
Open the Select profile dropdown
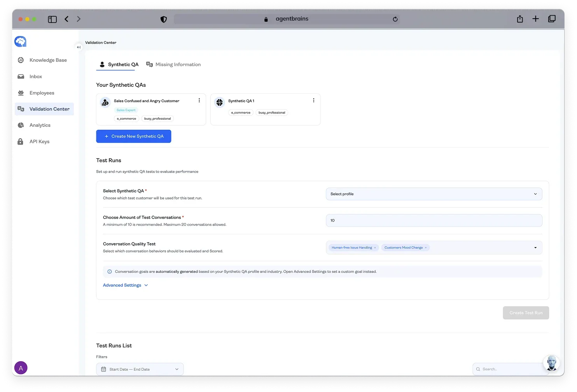434,194
